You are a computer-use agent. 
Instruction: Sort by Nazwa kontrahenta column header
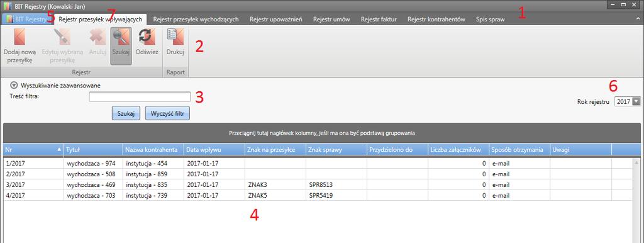point(153,150)
